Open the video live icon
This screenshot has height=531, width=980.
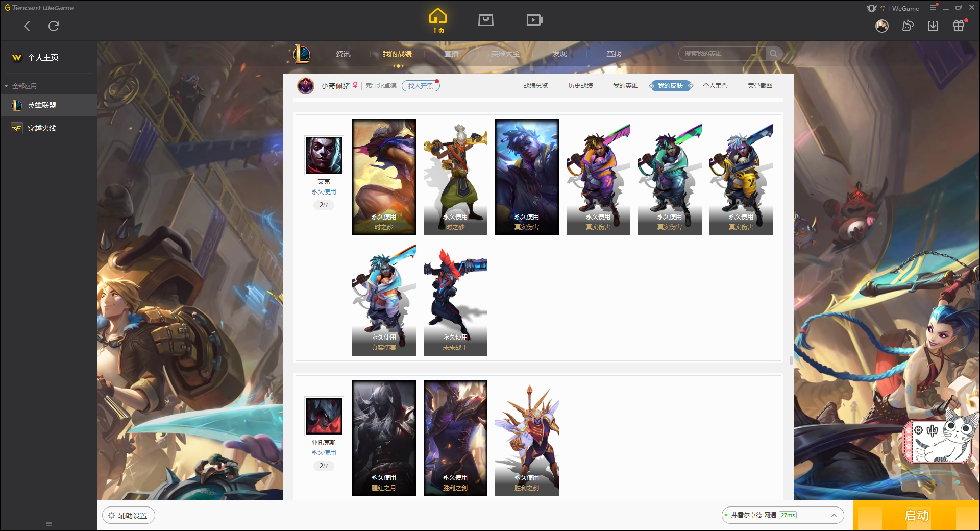(x=534, y=20)
